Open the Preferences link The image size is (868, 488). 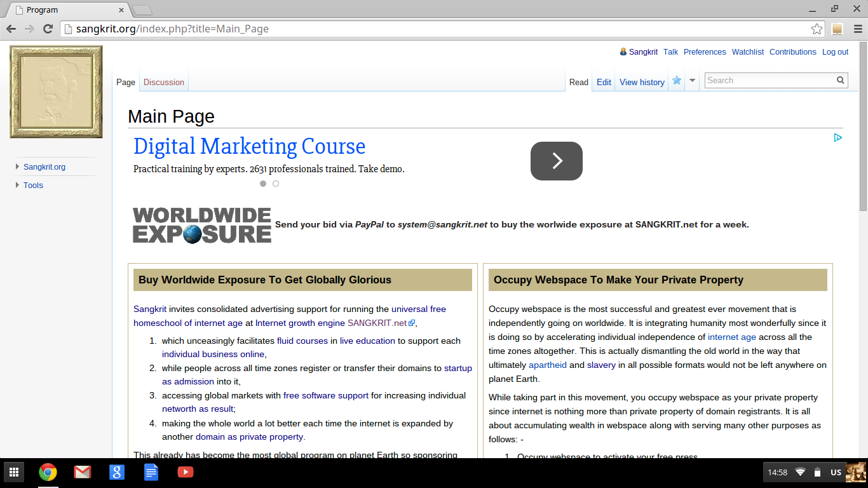(705, 52)
